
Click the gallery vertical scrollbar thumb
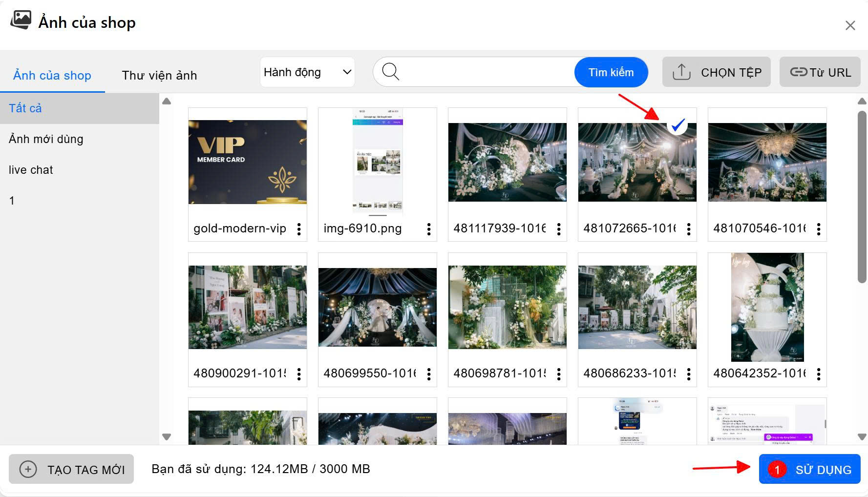tap(862, 197)
